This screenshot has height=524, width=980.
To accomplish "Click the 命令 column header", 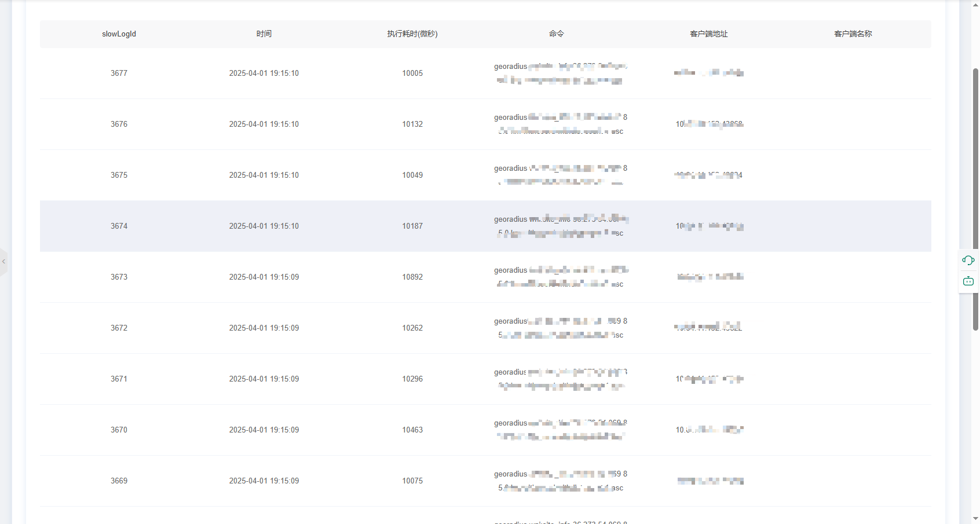I will [x=557, y=34].
